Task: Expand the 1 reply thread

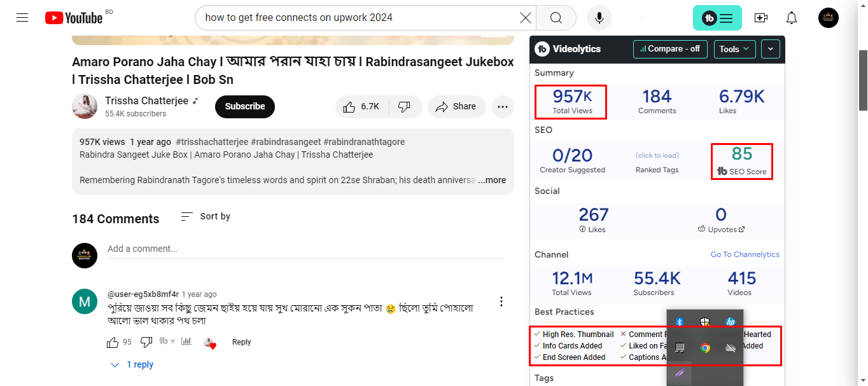Action: click(x=132, y=364)
